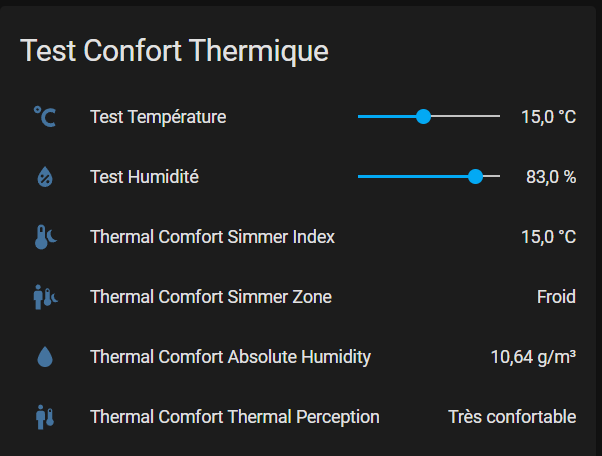Viewport: 602px width, 456px height.
Task: Click the 10,64 g/m³ humidity value
Action: [533, 357]
